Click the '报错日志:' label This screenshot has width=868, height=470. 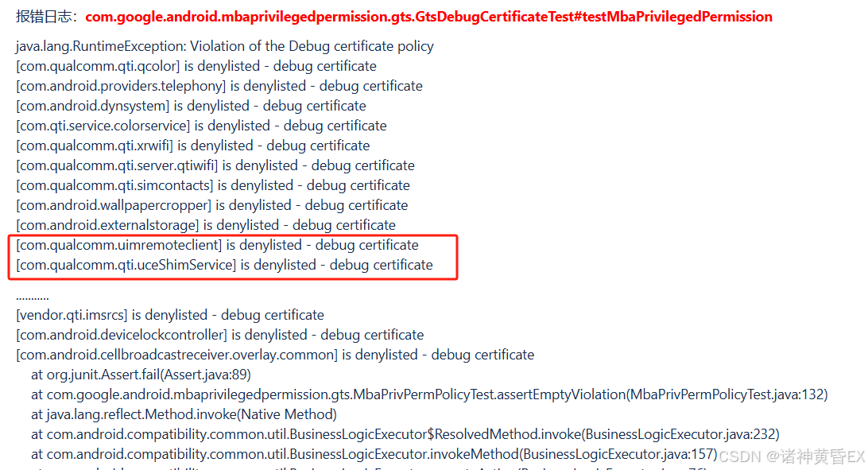48,17
